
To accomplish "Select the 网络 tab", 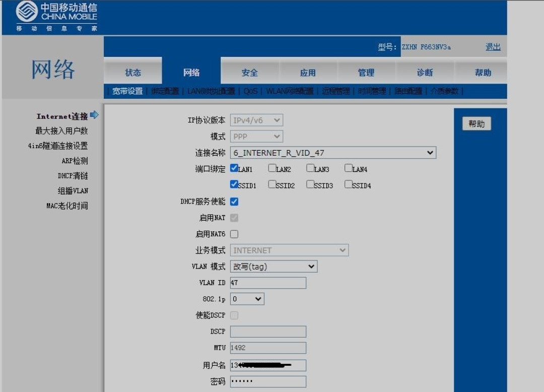I will click(x=191, y=73).
